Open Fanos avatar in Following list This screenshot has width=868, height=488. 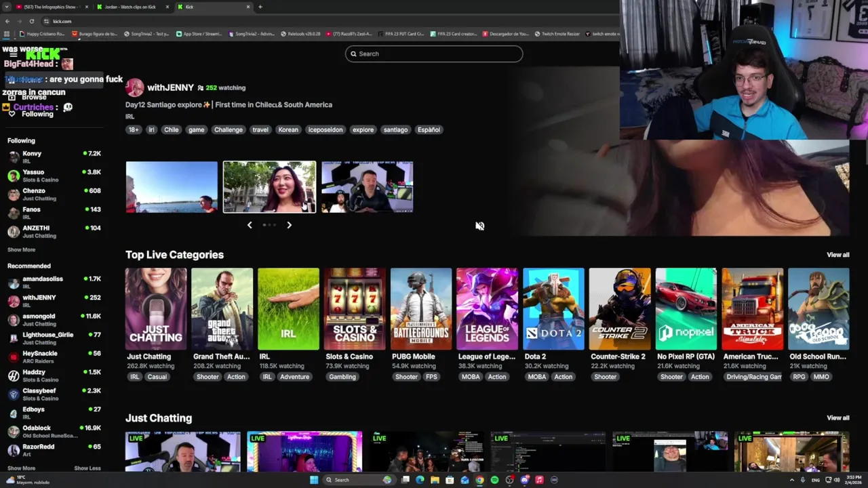coord(14,213)
